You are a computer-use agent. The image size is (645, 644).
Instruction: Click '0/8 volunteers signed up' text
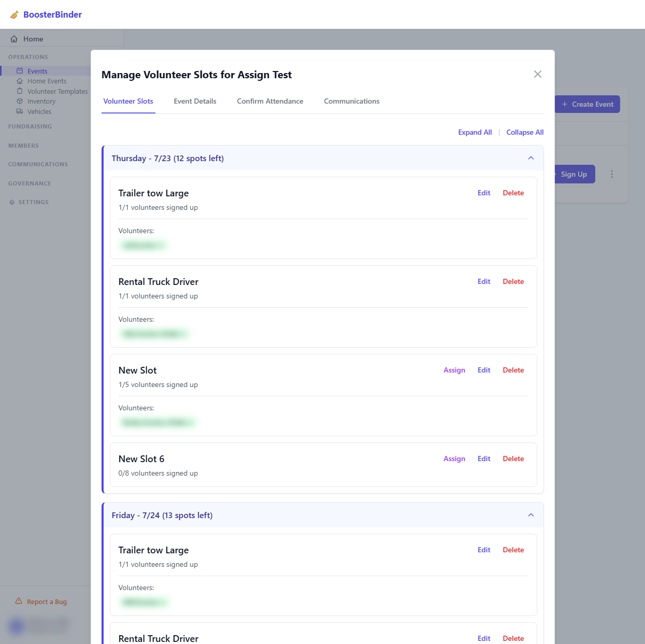[158, 473]
